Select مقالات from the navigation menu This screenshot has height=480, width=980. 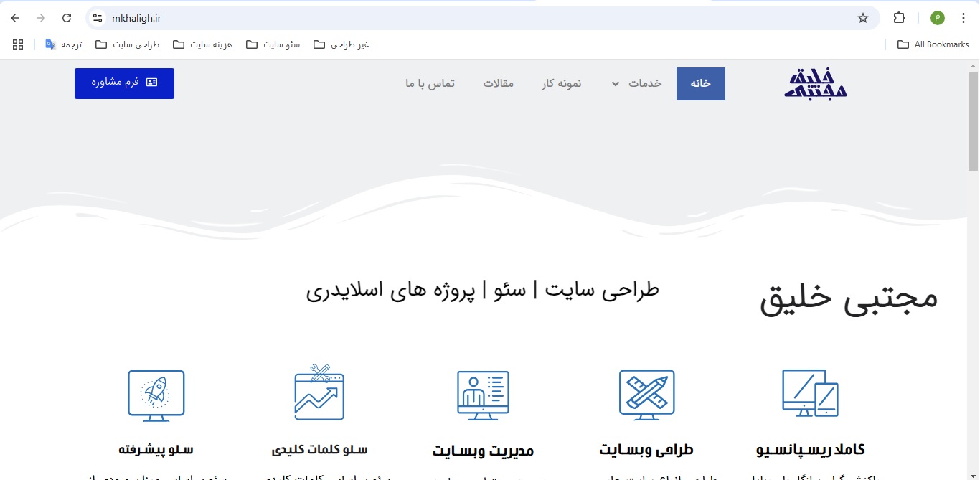499,83
